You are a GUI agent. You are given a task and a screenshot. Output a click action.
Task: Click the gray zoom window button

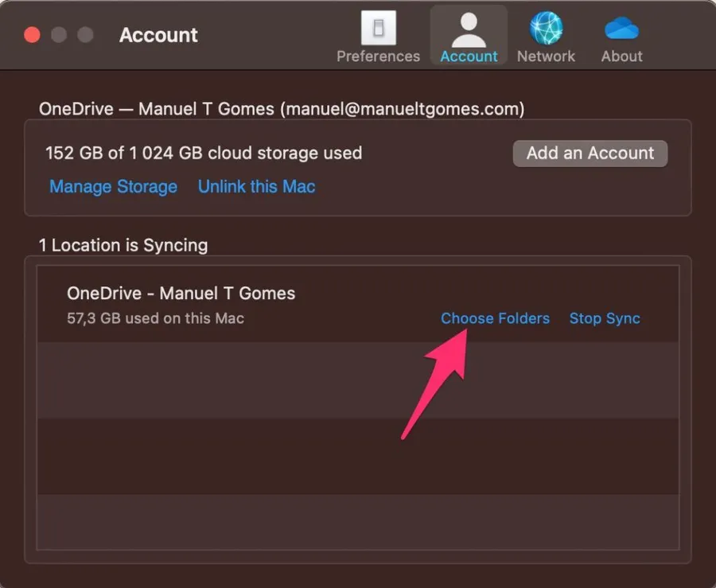coord(85,35)
